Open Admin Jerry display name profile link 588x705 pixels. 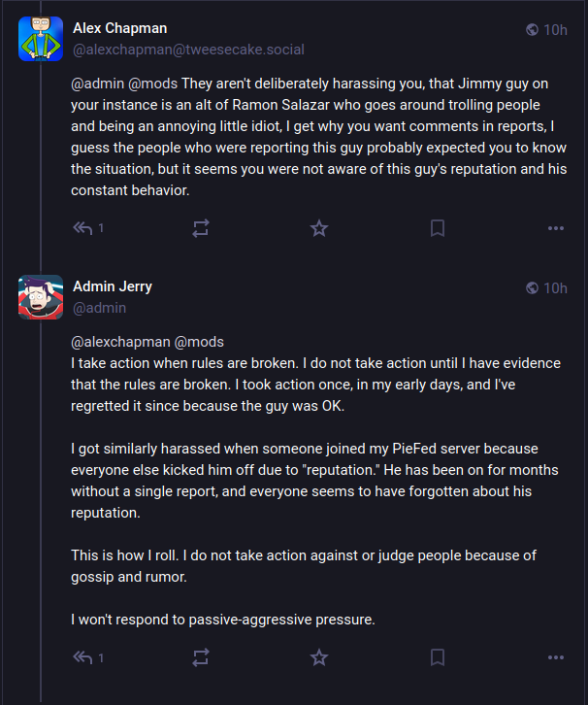(x=113, y=286)
